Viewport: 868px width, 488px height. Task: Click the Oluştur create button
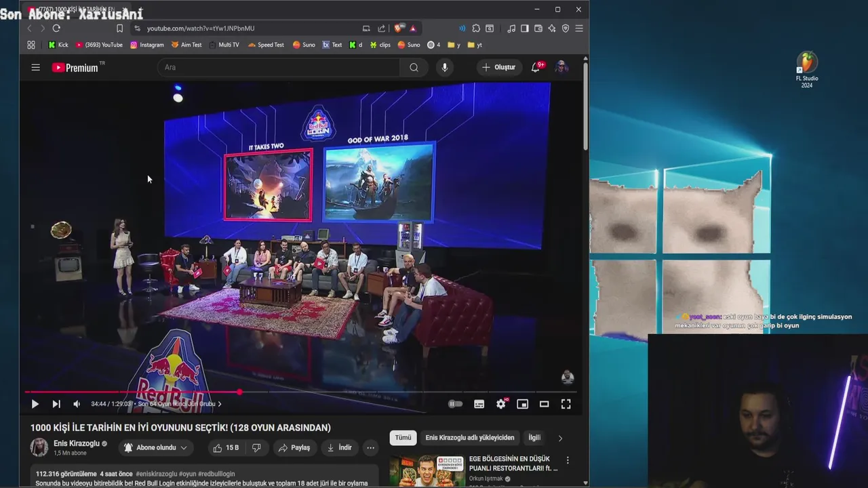coord(499,67)
